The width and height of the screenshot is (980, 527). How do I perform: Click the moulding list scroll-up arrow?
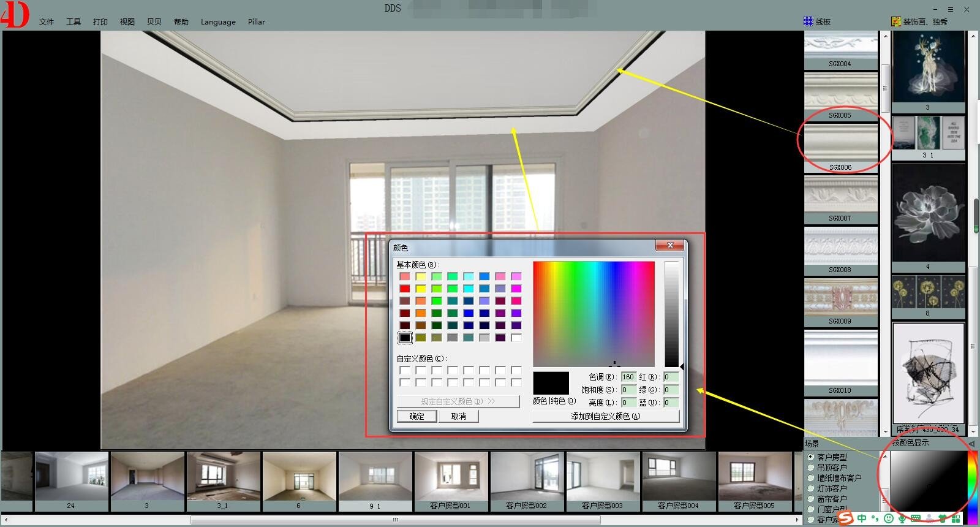pyautogui.click(x=884, y=36)
